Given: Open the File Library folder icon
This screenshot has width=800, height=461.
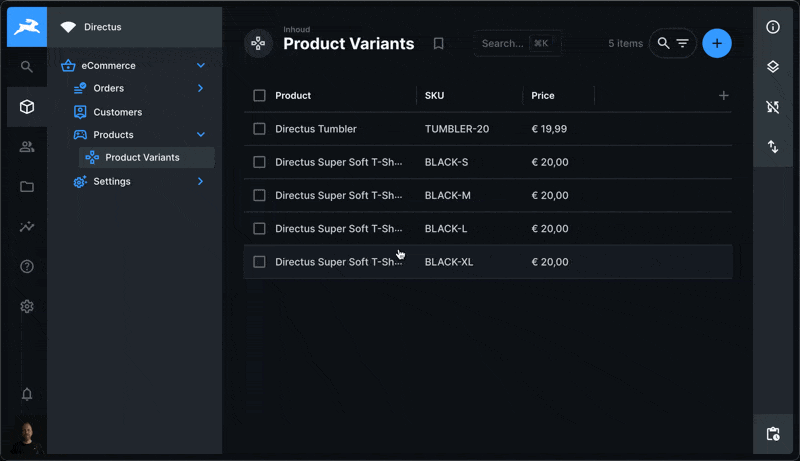Looking at the screenshot, I should pos(27,187).
